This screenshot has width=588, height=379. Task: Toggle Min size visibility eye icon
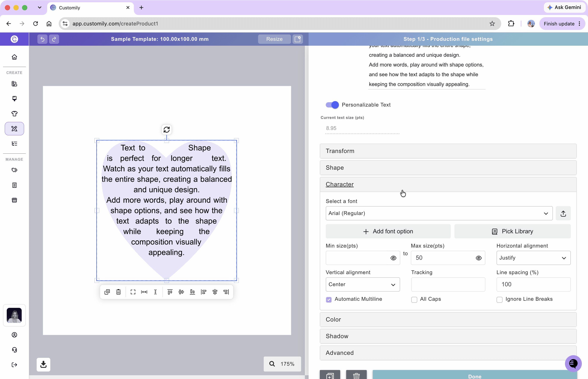[393, 258]
